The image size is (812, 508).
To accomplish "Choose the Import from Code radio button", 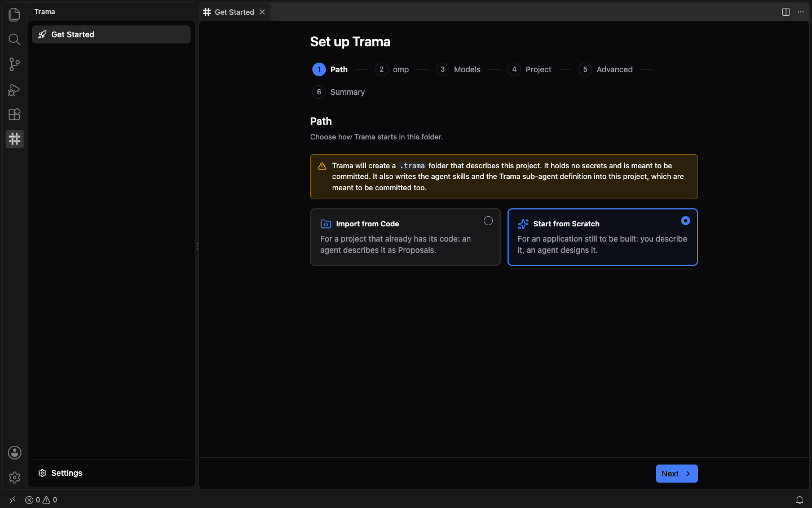I will tap(488, 221).
